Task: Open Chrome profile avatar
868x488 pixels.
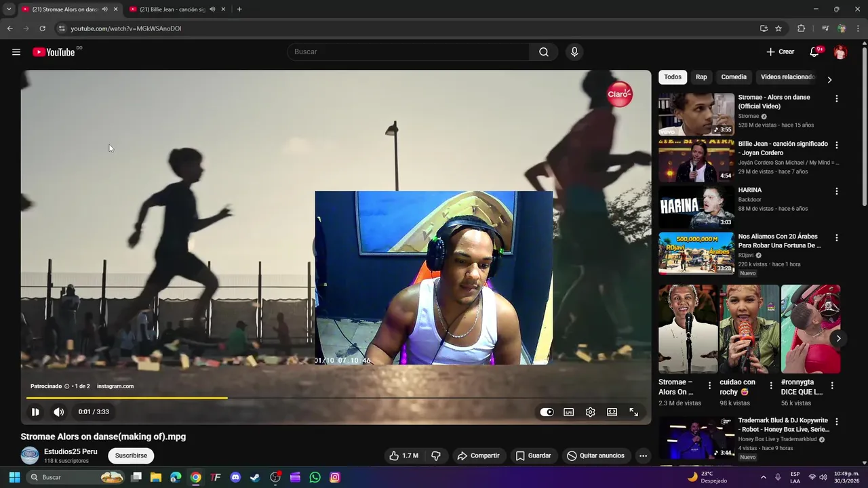Action: (x=842, y=28)
